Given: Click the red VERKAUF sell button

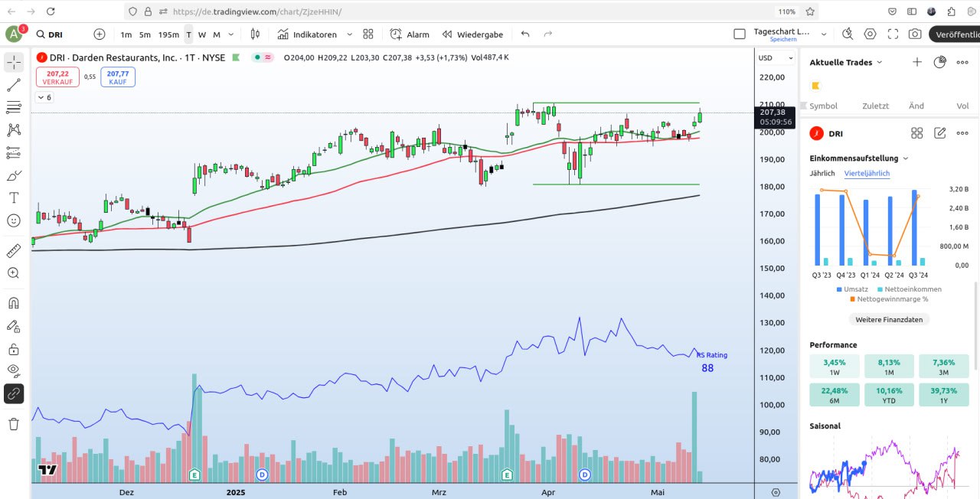Looking at the screenshot, I should [57, 77].
